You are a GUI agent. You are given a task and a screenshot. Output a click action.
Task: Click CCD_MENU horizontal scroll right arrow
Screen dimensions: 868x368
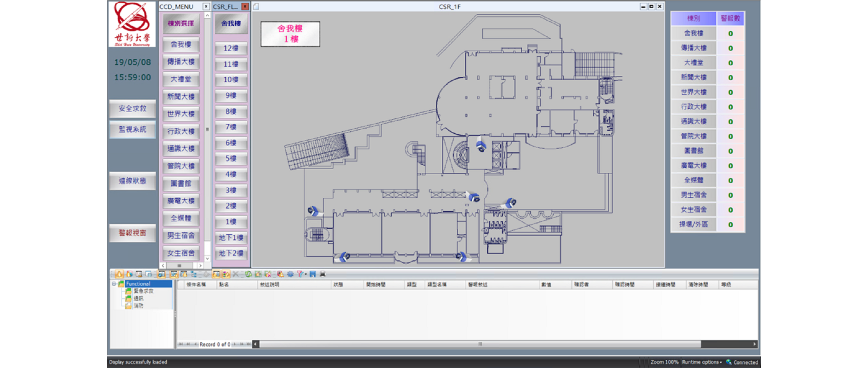click(200, 265)
